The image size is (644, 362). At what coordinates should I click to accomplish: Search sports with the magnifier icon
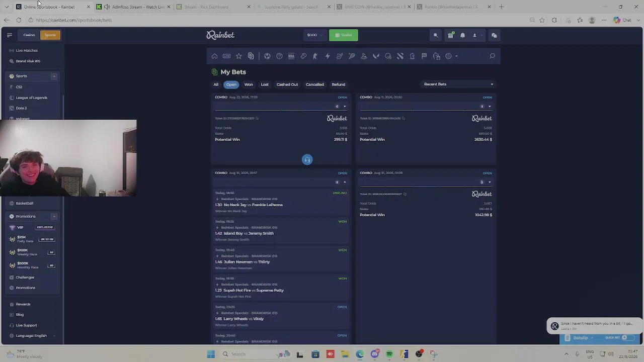(492, 56)
